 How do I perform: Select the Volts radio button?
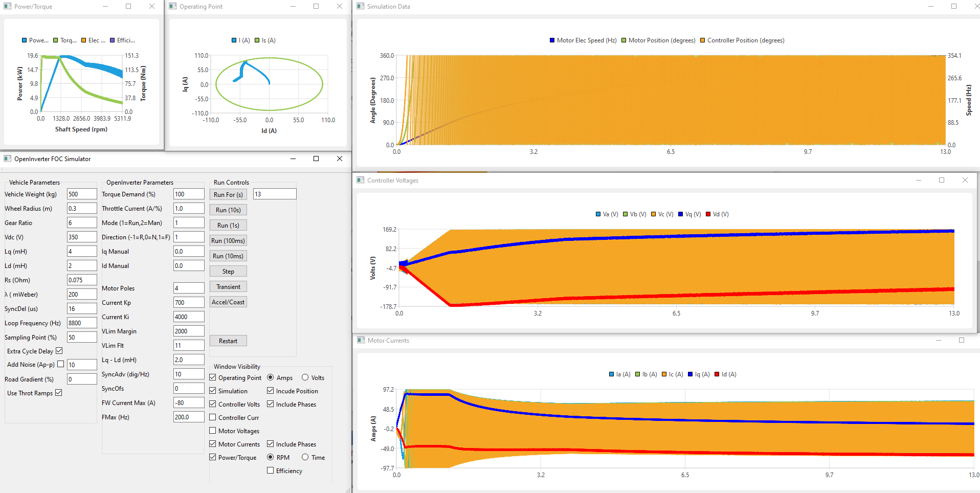click(305, 377)
